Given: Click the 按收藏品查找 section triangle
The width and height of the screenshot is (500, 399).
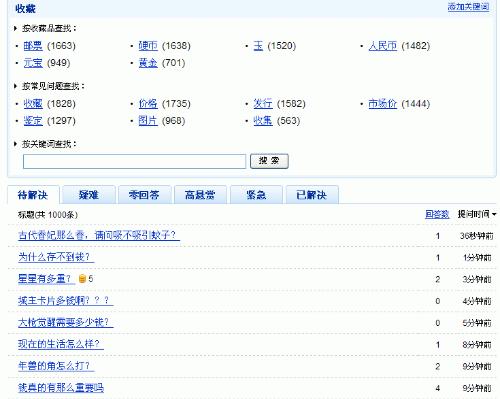Looking at the screenshot, I should pos(15,29).
